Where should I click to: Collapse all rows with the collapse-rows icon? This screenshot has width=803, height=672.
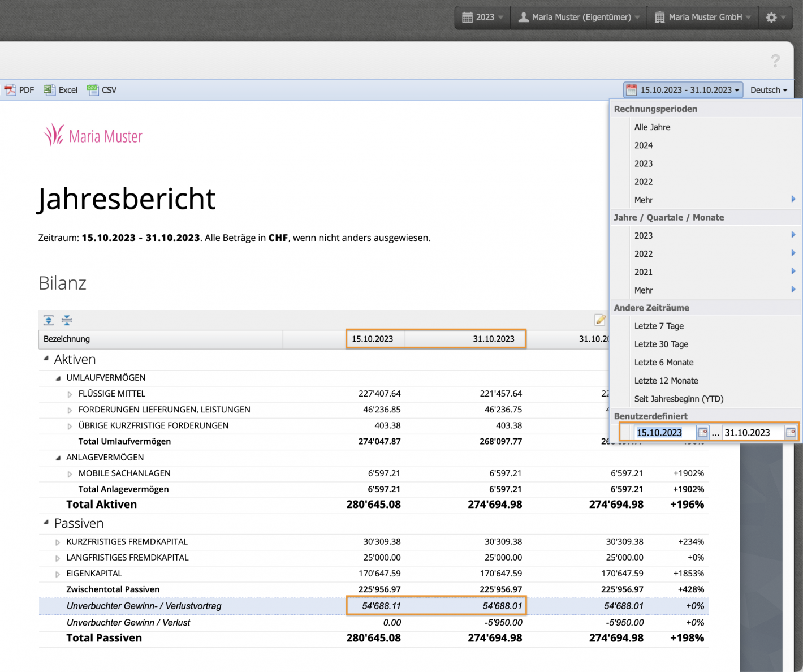click(x=67, y=320)
